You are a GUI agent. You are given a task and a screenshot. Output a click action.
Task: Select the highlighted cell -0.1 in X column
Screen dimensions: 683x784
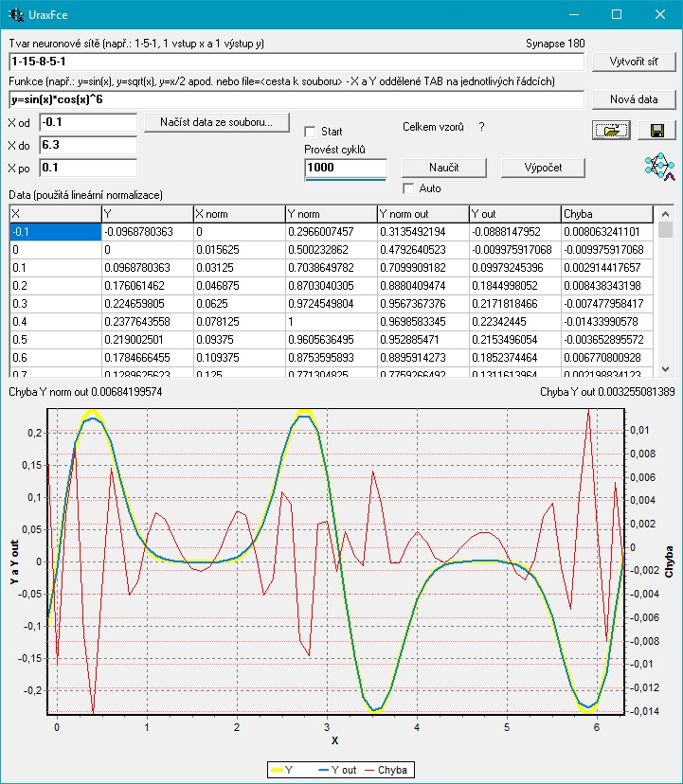click(56, 232)
